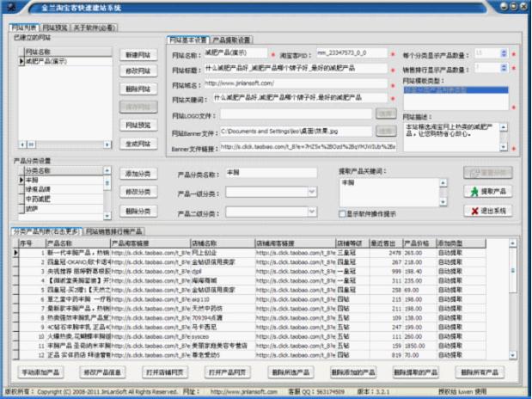Click the 修改分类 button

coord(138,192)
